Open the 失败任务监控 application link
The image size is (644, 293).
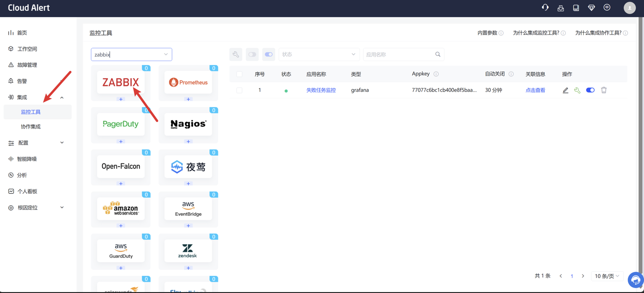point(321,90)
